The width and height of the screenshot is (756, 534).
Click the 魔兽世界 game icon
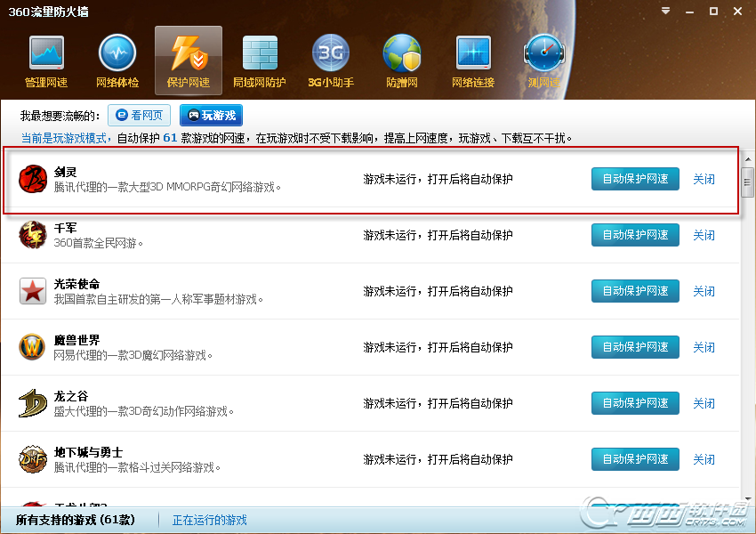[x=33, y=347]
